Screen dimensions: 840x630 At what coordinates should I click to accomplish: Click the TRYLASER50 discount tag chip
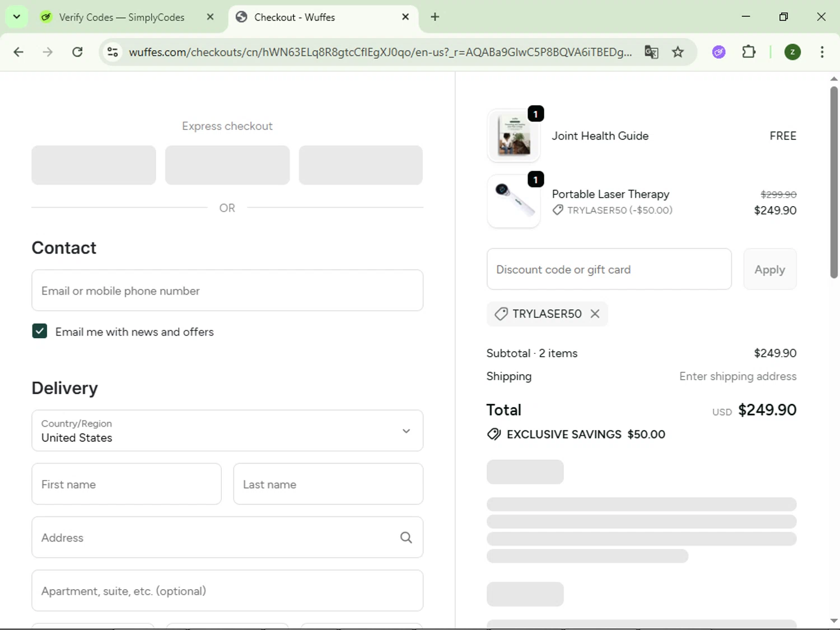coord(547,314)
